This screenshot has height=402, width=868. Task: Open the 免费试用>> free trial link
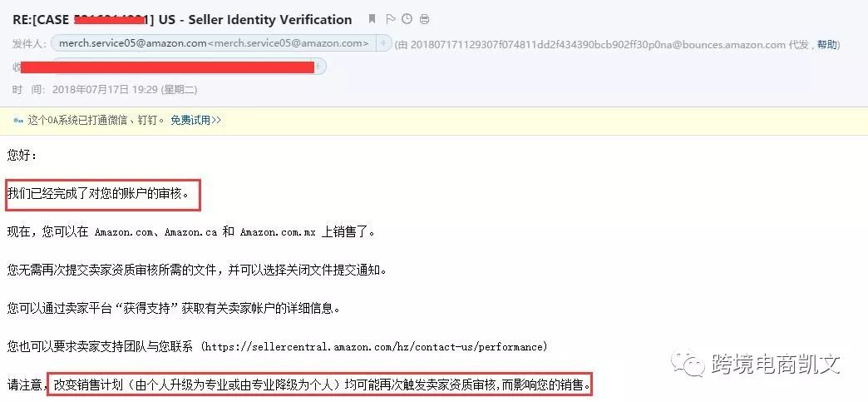coord(195,121)
